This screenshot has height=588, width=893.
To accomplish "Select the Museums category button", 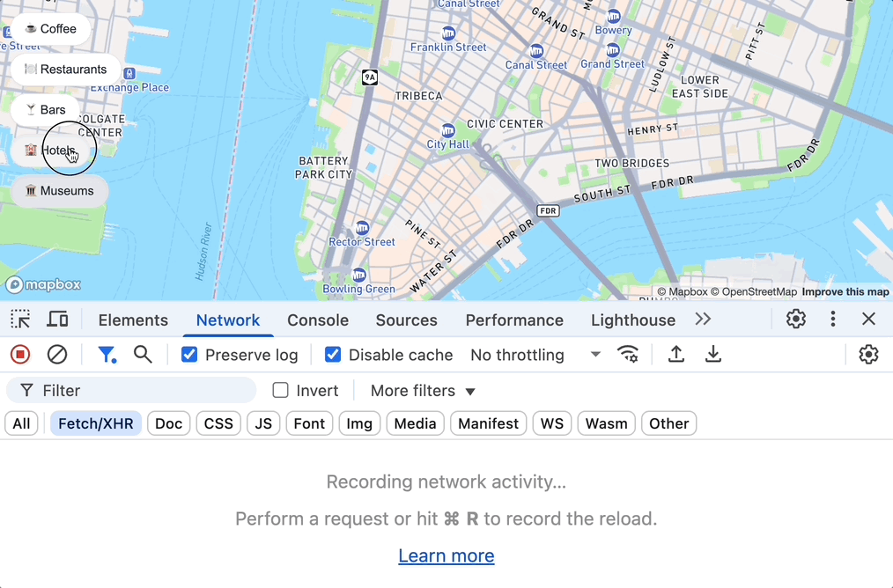I will coord(59,191).
